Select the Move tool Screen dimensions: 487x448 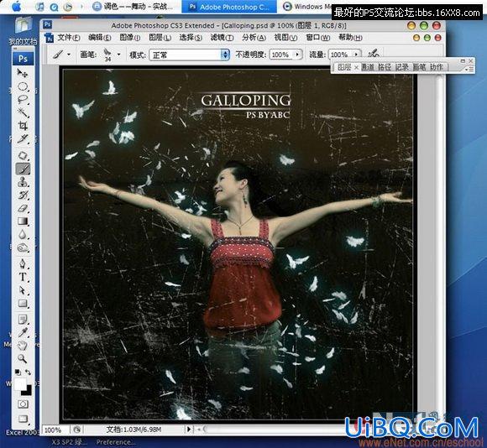[23, 73]
